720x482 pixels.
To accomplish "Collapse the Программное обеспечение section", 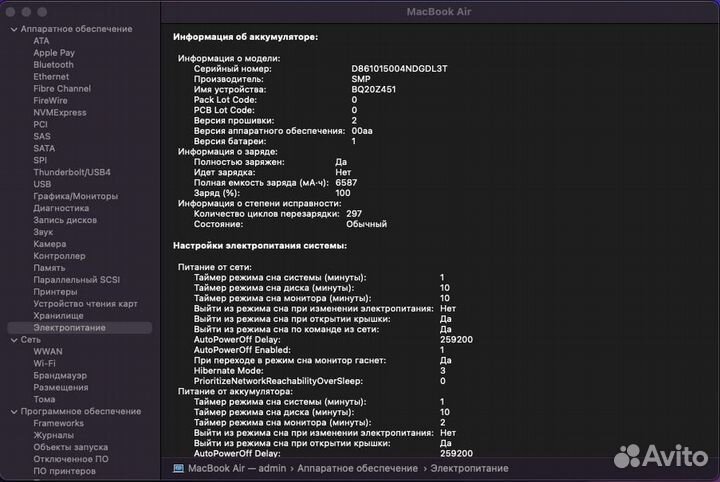I will click(14, 412).
